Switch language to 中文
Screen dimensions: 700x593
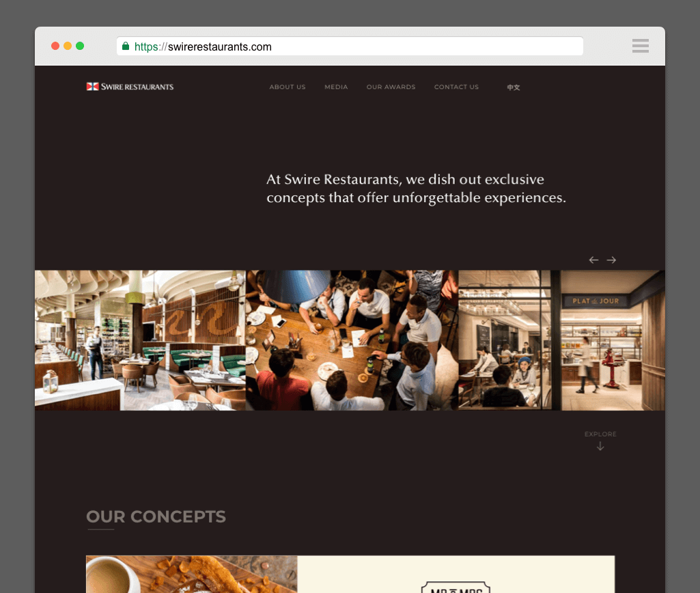[514, 87]
